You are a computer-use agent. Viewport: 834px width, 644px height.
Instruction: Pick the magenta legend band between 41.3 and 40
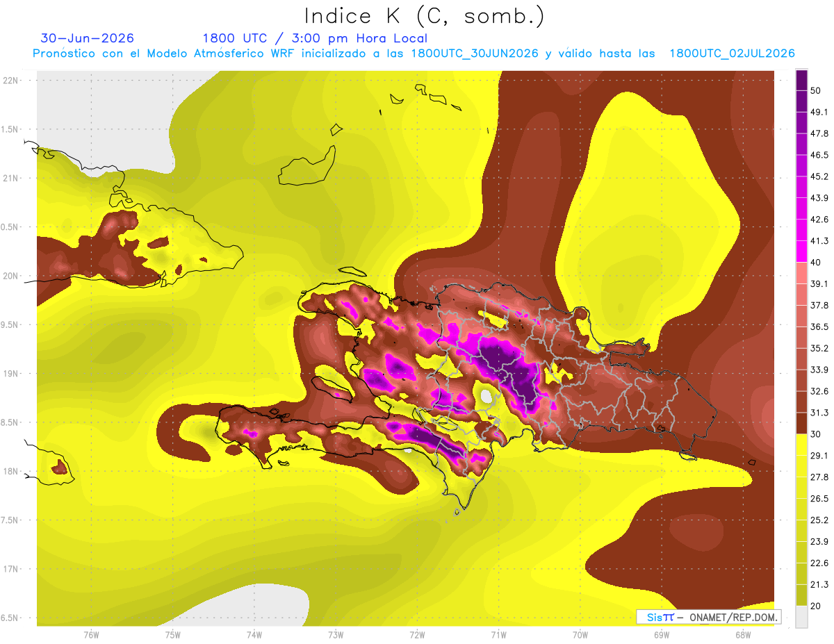[x=801, y=251]
